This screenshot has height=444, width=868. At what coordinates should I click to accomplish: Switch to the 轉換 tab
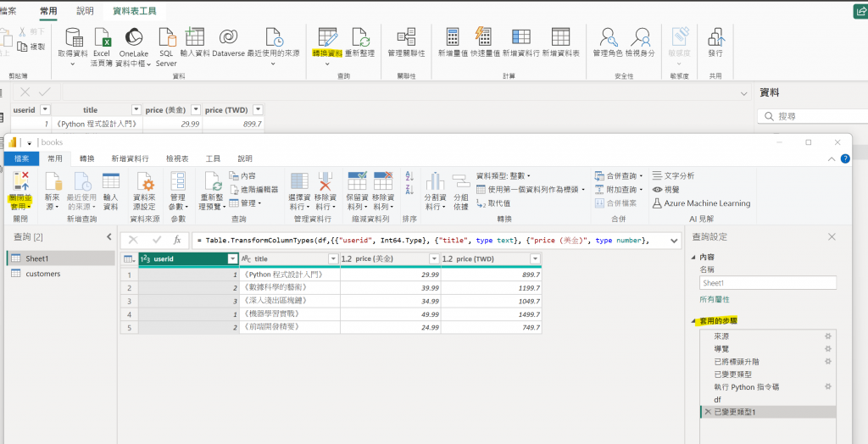(86, 158)
